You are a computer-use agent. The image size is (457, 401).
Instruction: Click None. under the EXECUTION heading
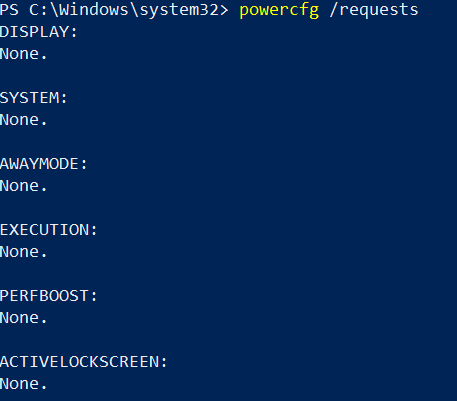(x=24, y=252)
